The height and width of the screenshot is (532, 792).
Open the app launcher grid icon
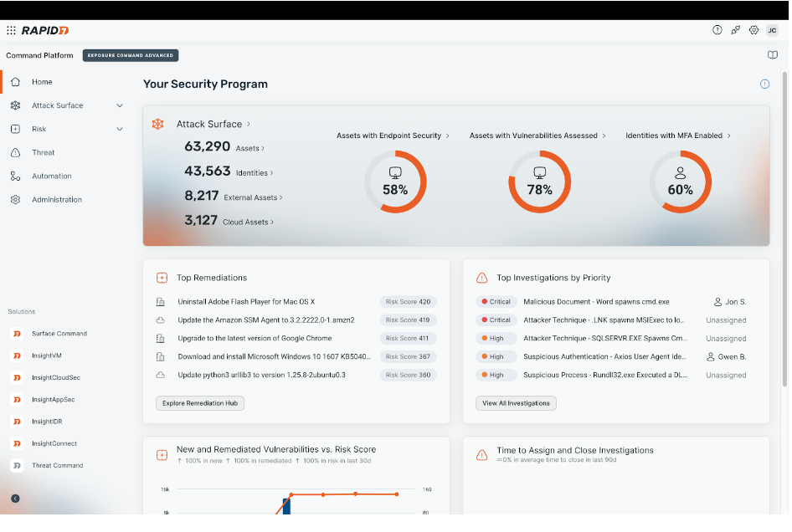[11, 30]
